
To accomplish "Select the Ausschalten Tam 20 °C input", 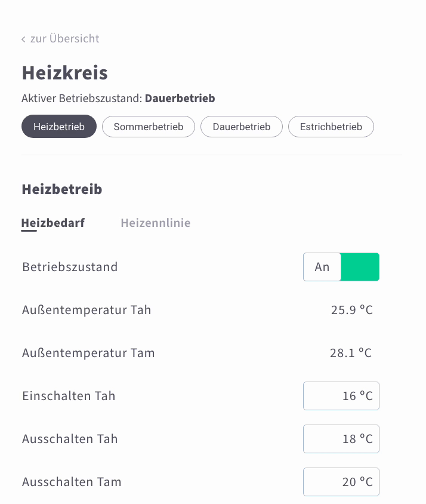I will 341,482.
